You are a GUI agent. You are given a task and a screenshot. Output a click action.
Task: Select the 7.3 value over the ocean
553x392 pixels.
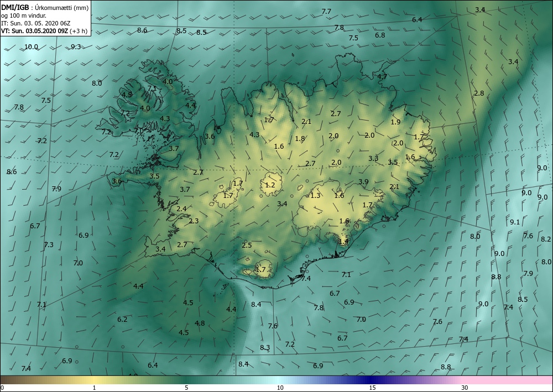tap(49, 244)
